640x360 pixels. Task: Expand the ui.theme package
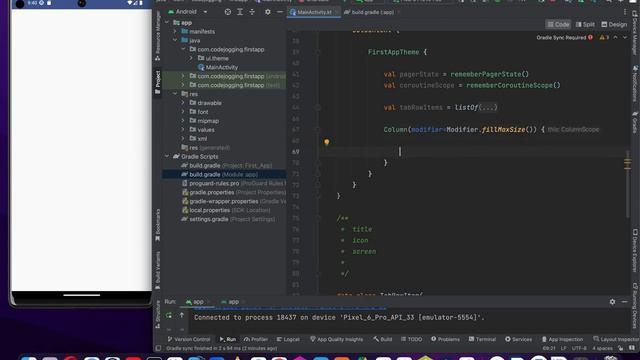pos(191,58)
